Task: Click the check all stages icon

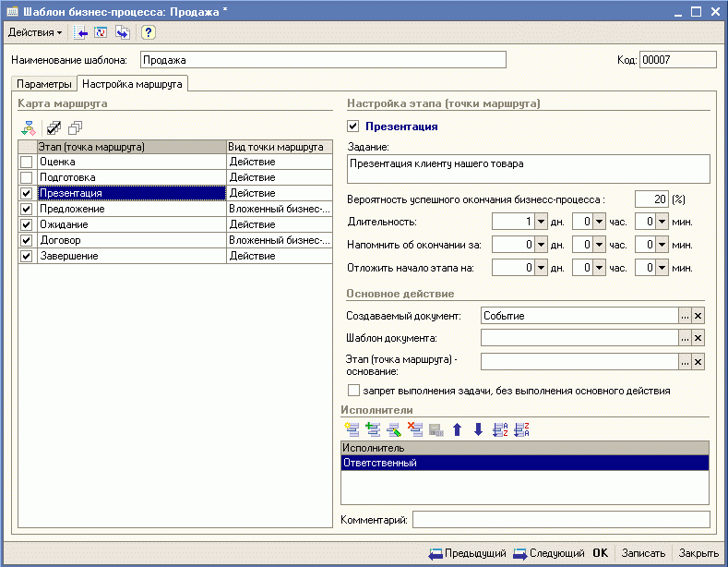Action: (54, 128)
